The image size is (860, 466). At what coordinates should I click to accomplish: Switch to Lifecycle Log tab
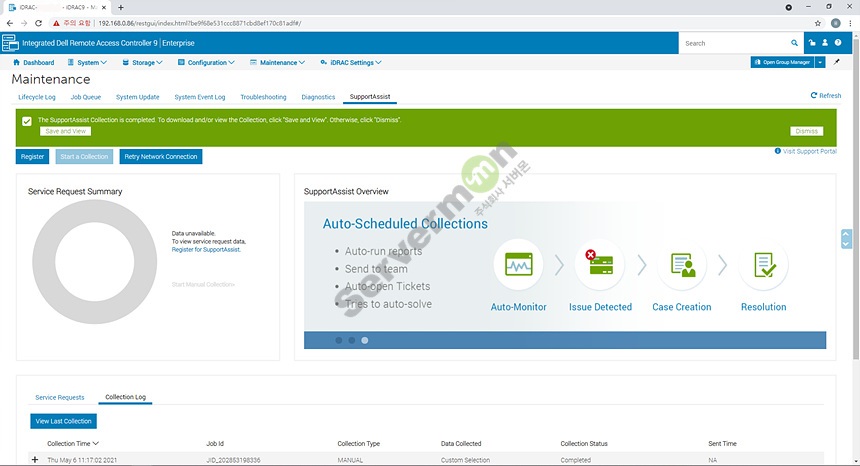click(37, 97)
